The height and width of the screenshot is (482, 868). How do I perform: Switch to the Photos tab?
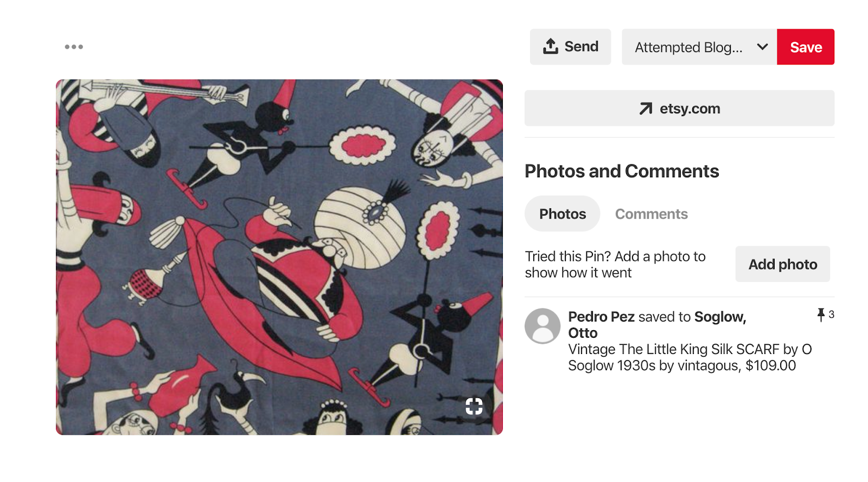(x=563, y=214)
